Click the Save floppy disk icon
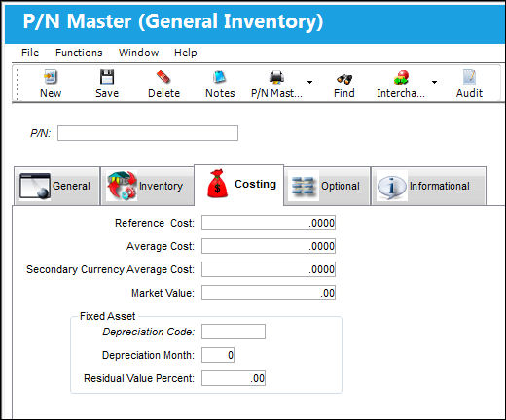Viewport: 506px width, 420px height. (x=107, y=77)
